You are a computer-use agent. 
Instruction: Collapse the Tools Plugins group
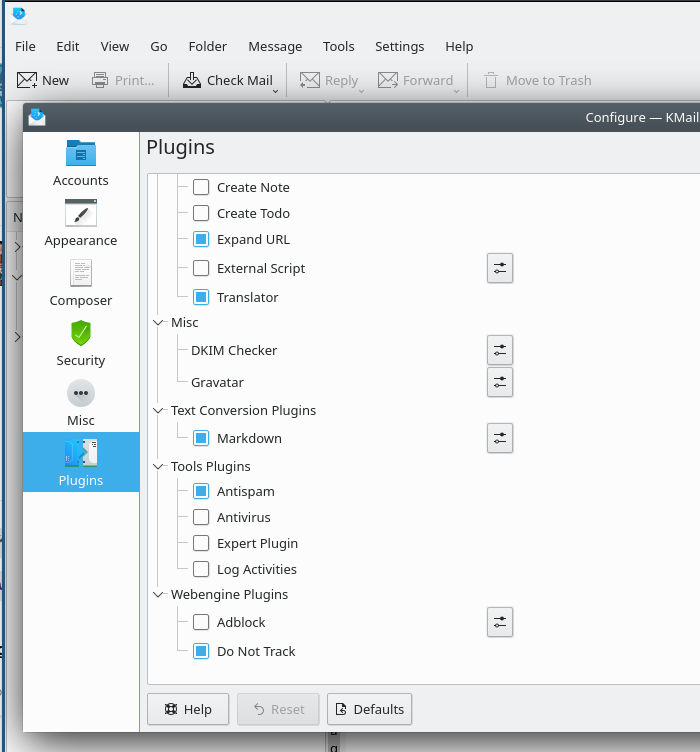pos(158,466)
